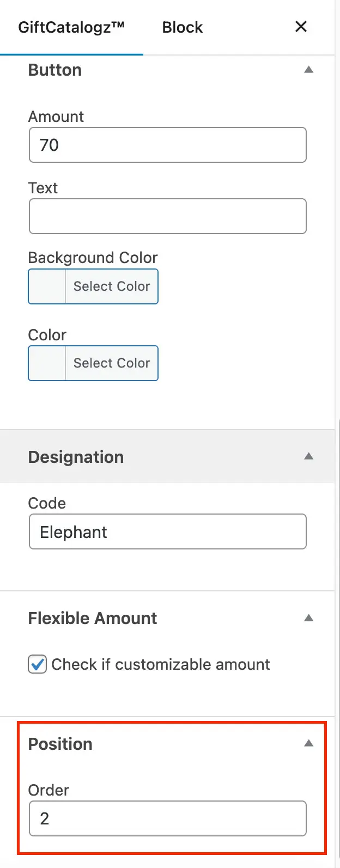Click the Button panel heading

click(55, 70)
